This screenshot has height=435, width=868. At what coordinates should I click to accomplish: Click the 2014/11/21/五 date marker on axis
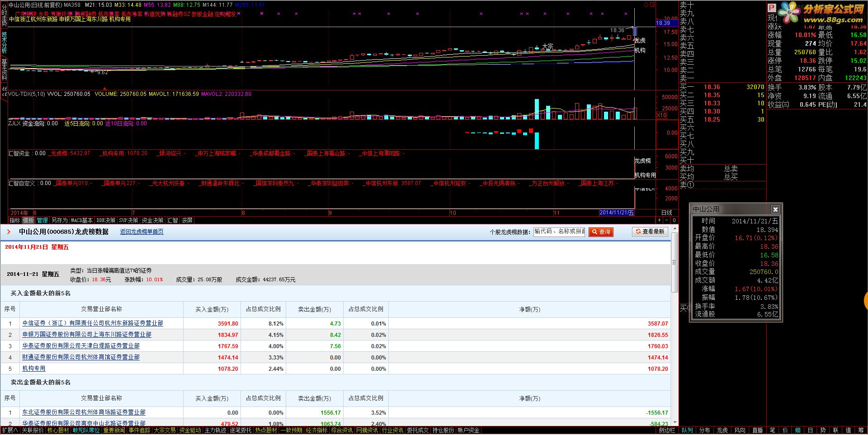(617, 213)
